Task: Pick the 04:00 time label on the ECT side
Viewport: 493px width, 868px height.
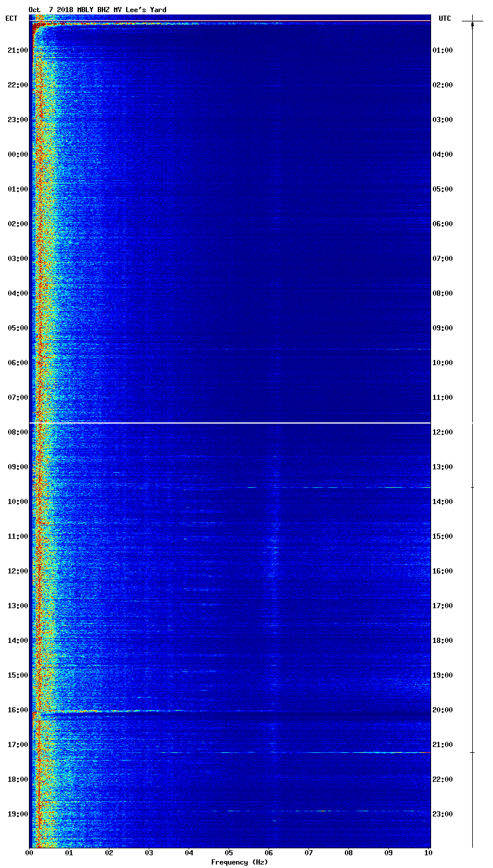Action: click(x=17, y=293)
